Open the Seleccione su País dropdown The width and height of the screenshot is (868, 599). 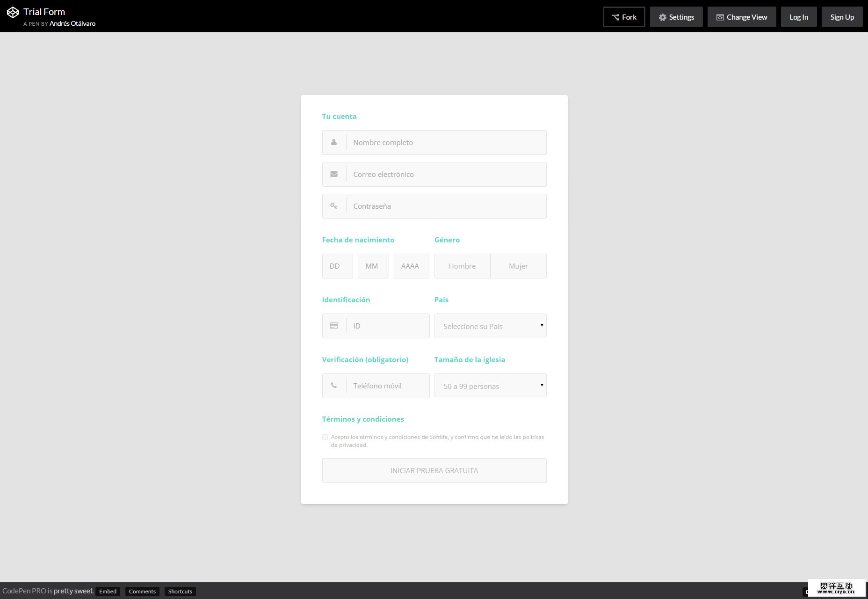[490, 325]
